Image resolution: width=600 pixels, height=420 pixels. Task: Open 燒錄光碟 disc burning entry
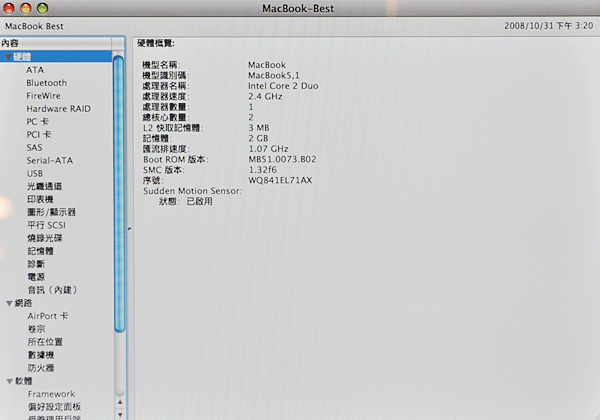coord(45,238)
